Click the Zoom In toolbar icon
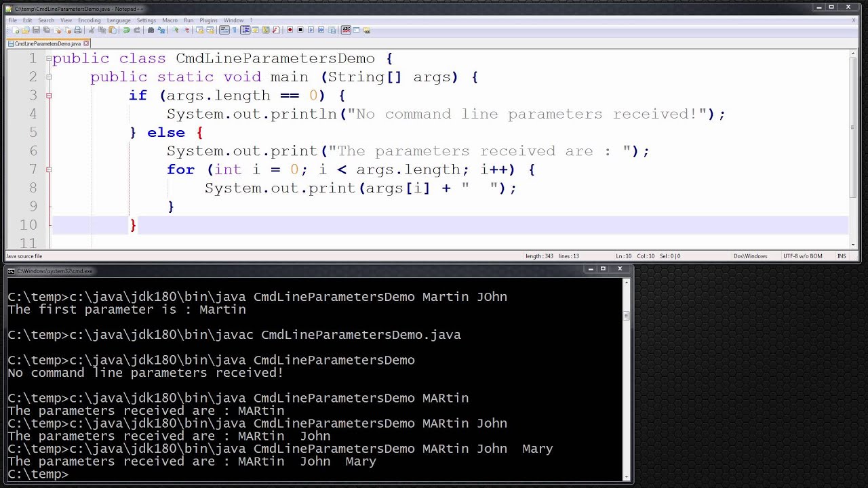 point(175,30)
